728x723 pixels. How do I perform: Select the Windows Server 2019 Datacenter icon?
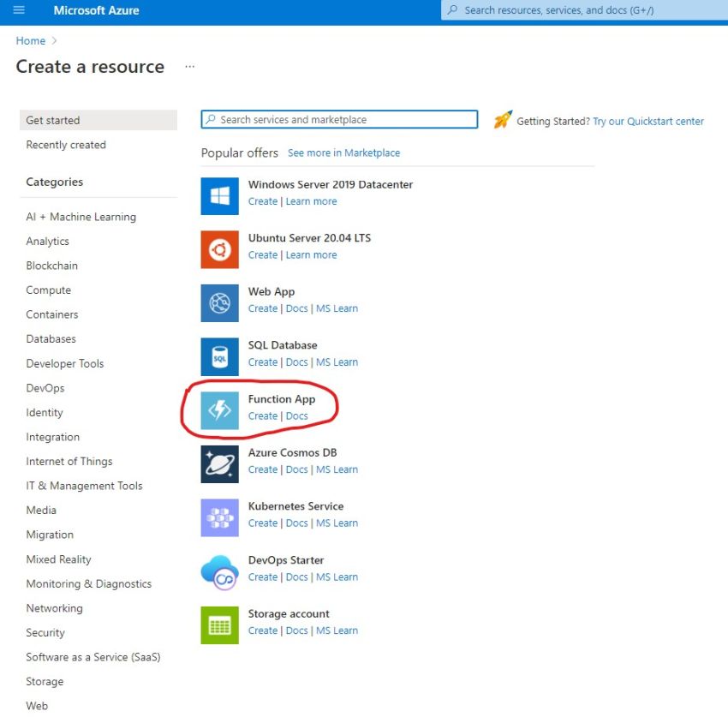pyautogui.click(x=218, y=196)
